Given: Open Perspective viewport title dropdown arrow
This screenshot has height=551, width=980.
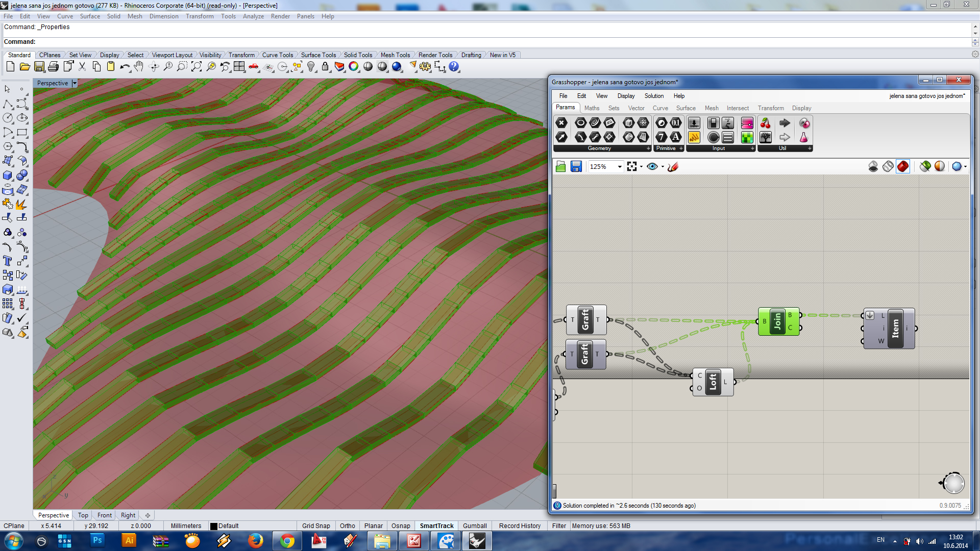Looking at the screenshot, I should tap(75, 83).
